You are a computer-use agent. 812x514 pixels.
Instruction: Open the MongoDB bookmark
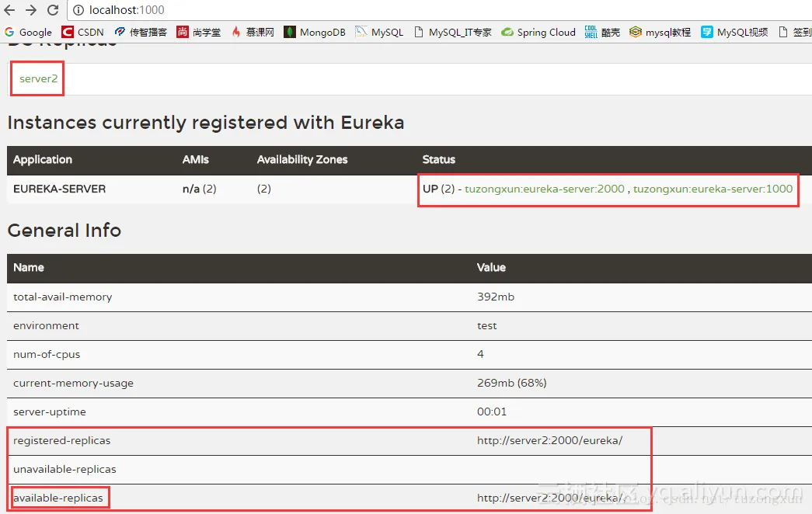click(x=314, y=33)
